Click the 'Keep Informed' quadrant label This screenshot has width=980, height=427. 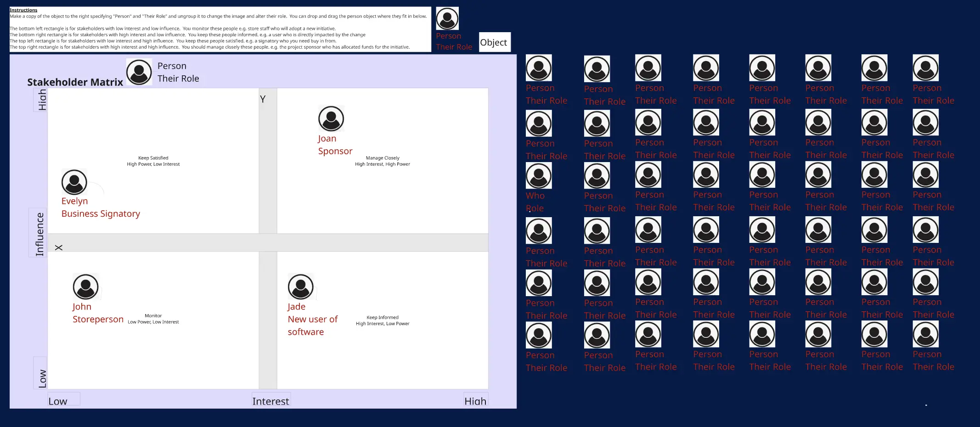tap(383, 317)
